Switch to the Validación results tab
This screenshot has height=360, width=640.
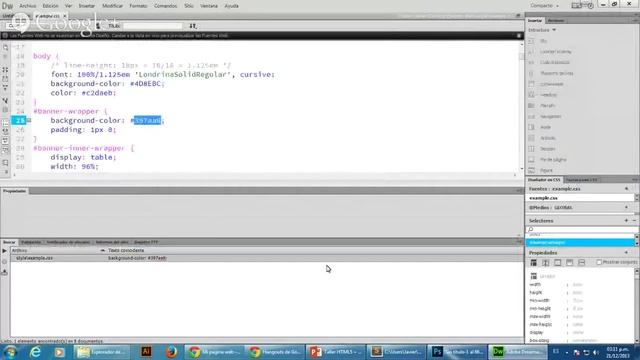(x=31, y=242)
